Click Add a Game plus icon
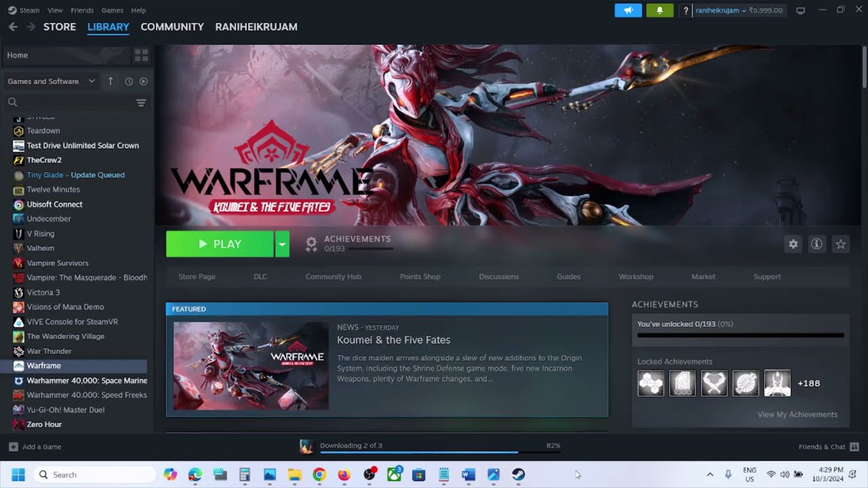Image resolution: width=868 pixels, height=488 pixels. click(13, 447)
